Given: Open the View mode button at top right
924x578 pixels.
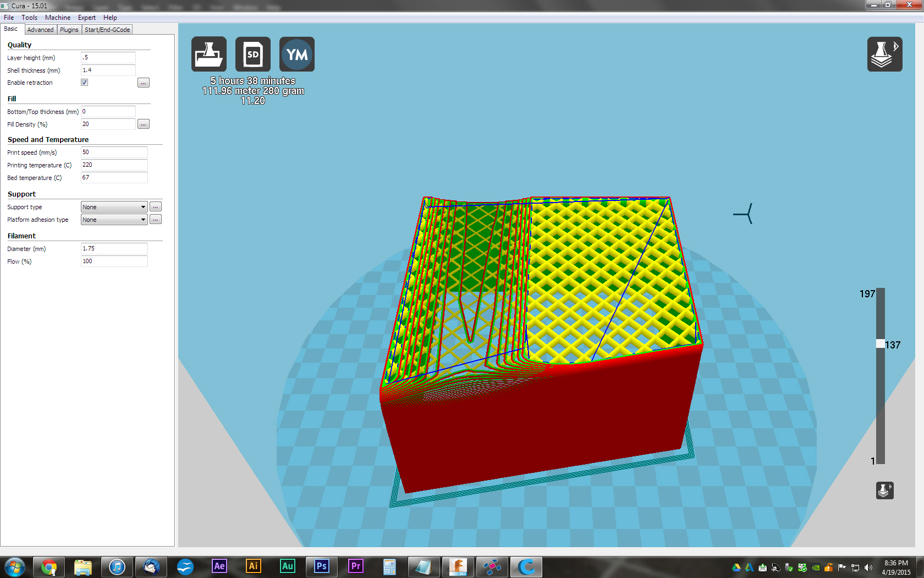Looking at the screenshot, I should (x=884, y=54).
